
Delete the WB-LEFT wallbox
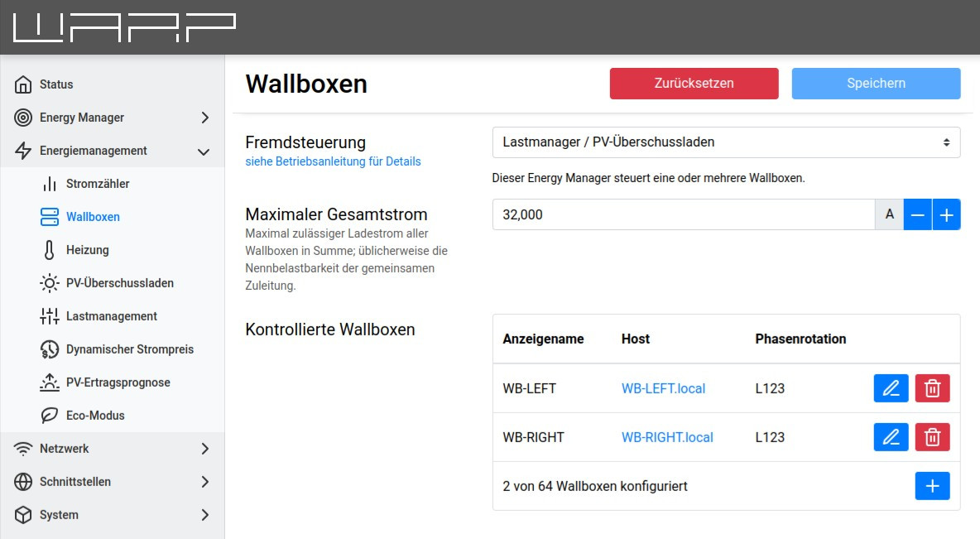(932, 388)
